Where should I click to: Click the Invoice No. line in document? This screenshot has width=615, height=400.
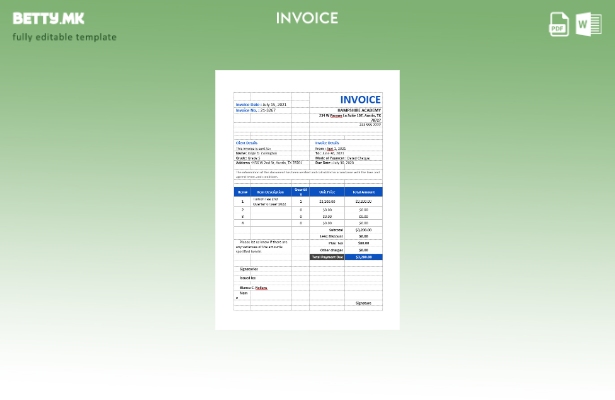tap(255, 110)
